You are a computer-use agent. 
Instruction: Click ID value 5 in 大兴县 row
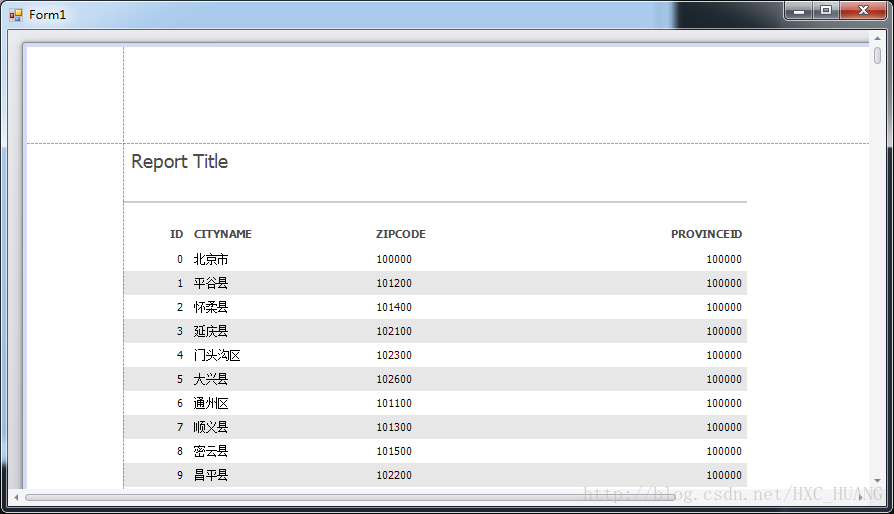[180, 379]
